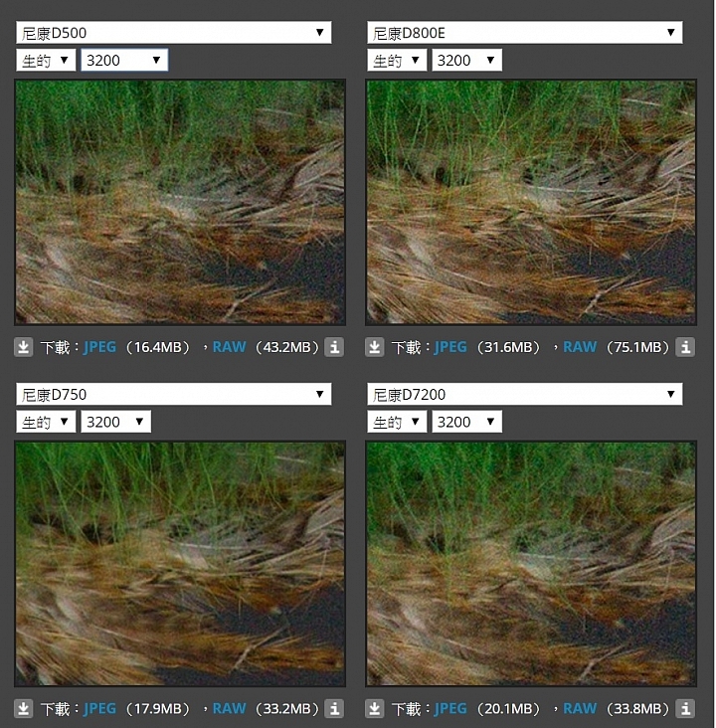Viewport: 716px width, 728px height.
Task: Open the 尼康D750 camera model dropdown
Action: [x=174, y=394]
